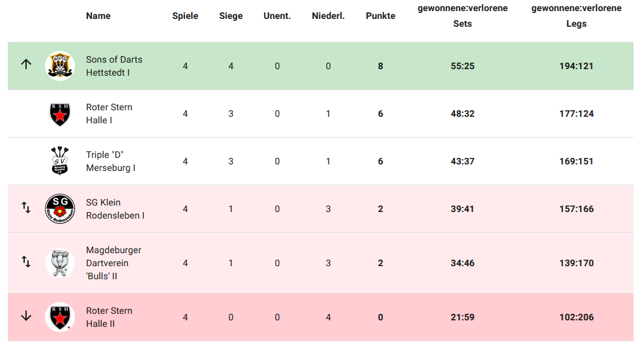644x351 pixels.
Task: Select the Name column header
Action: coord(98,16)
